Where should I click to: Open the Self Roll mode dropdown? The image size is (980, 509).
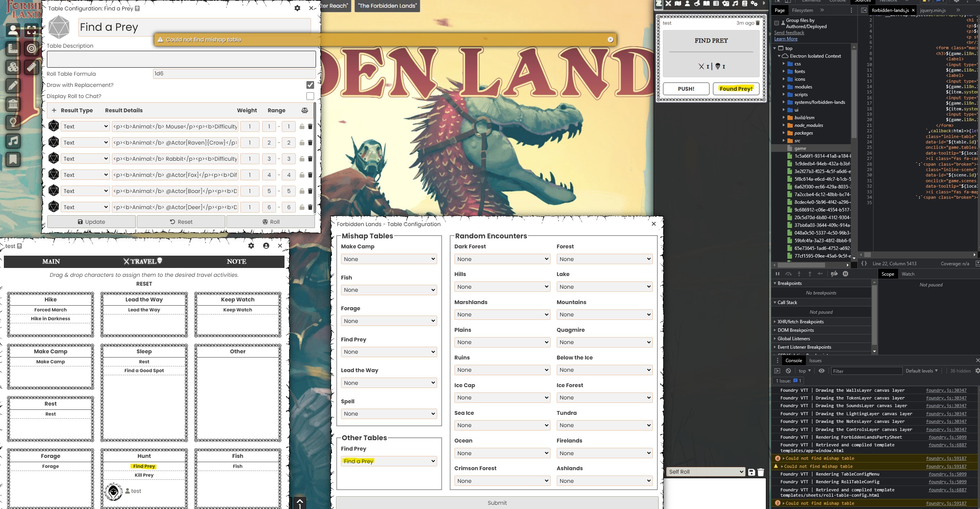(x=705, y=472)
